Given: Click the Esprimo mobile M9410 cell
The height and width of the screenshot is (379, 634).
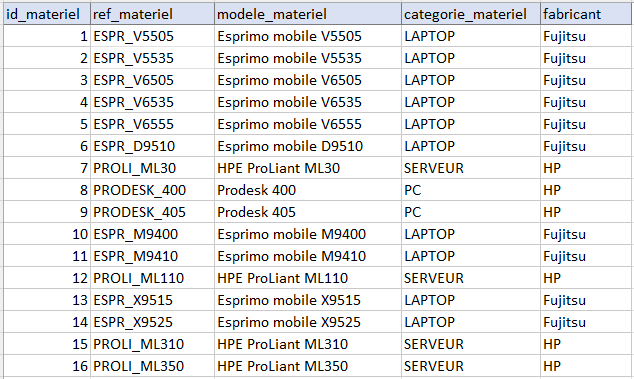Looking at the screenshot, I should (x=308, y=256).
